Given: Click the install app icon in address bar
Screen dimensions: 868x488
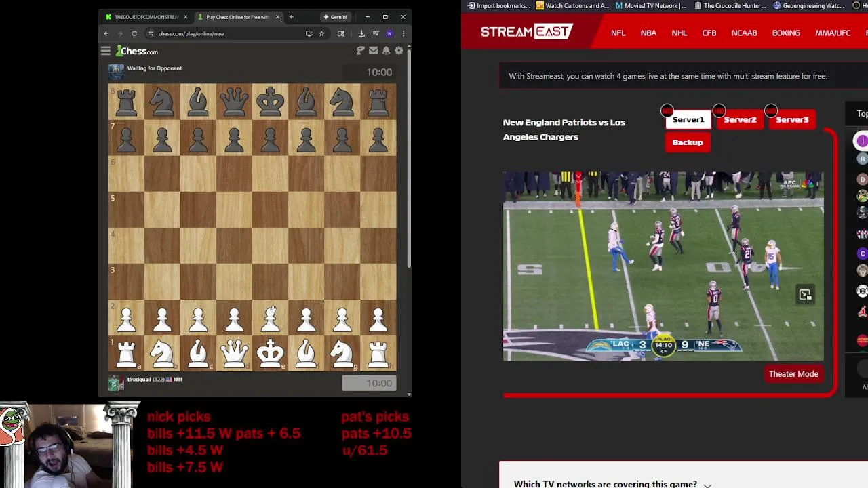Looking at the screenshot, I should point(309,33).
